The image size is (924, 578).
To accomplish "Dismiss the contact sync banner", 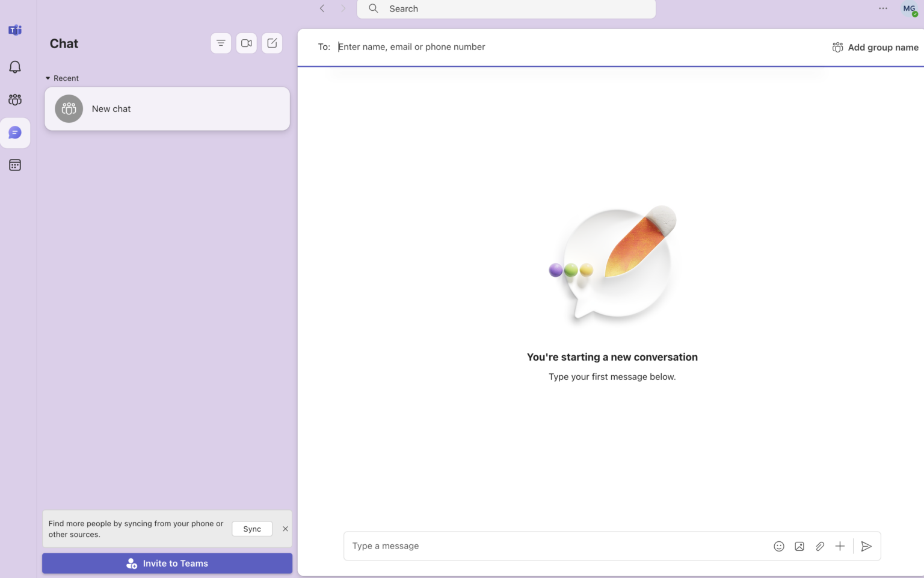I will click(x=285, y=529).
